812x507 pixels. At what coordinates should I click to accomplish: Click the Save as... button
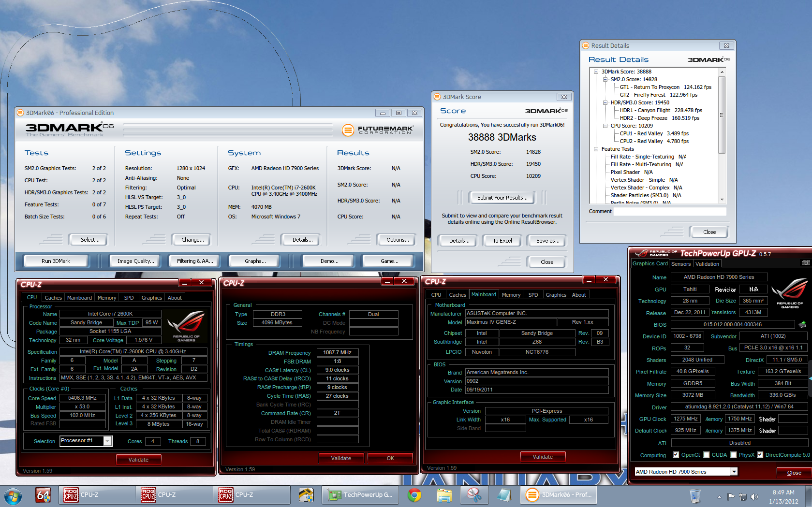(547, 241)
